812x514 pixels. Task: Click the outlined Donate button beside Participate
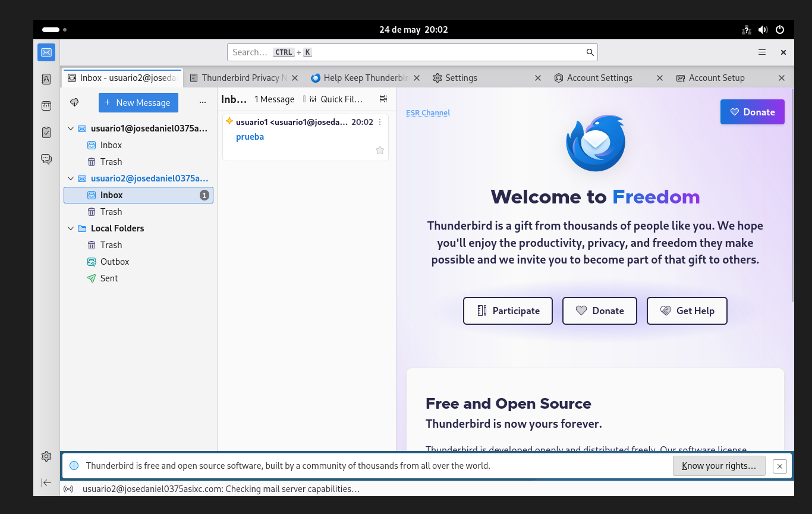point(600,311)
